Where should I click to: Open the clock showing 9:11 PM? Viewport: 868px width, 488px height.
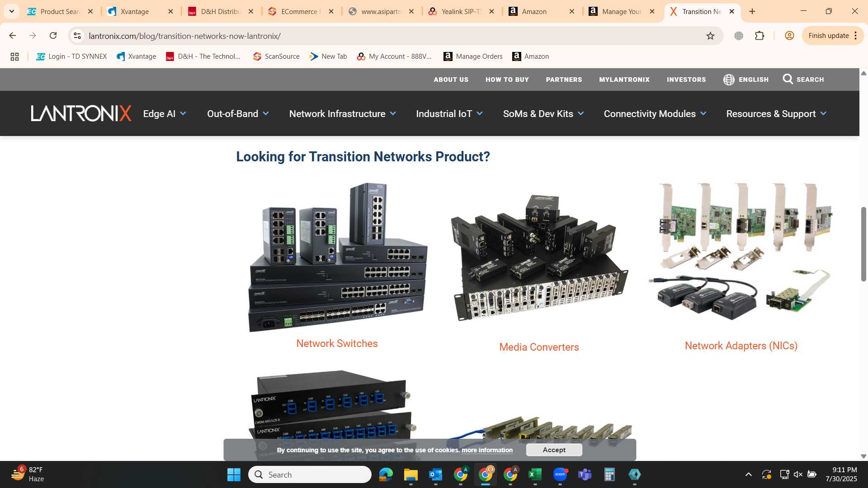(x=841, y=474)
